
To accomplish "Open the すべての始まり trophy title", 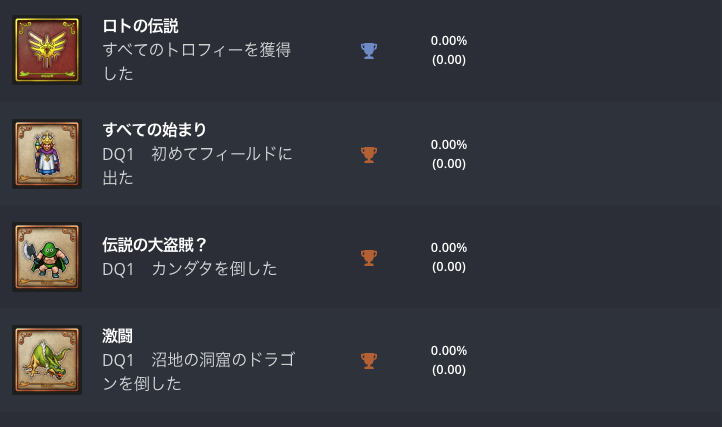I will [x=154, y=129].
